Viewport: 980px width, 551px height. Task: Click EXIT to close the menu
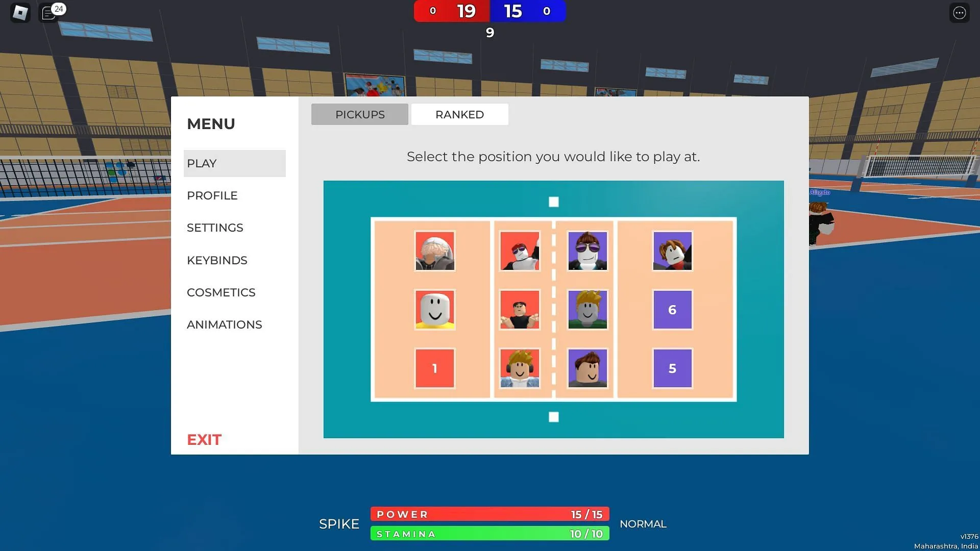(x=204, y=439)
